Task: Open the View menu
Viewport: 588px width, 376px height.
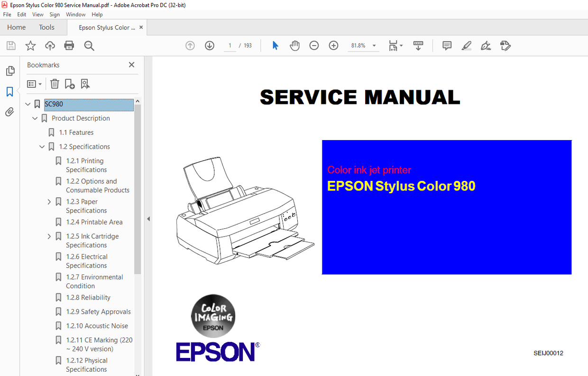Action: (x=38, y=15)
